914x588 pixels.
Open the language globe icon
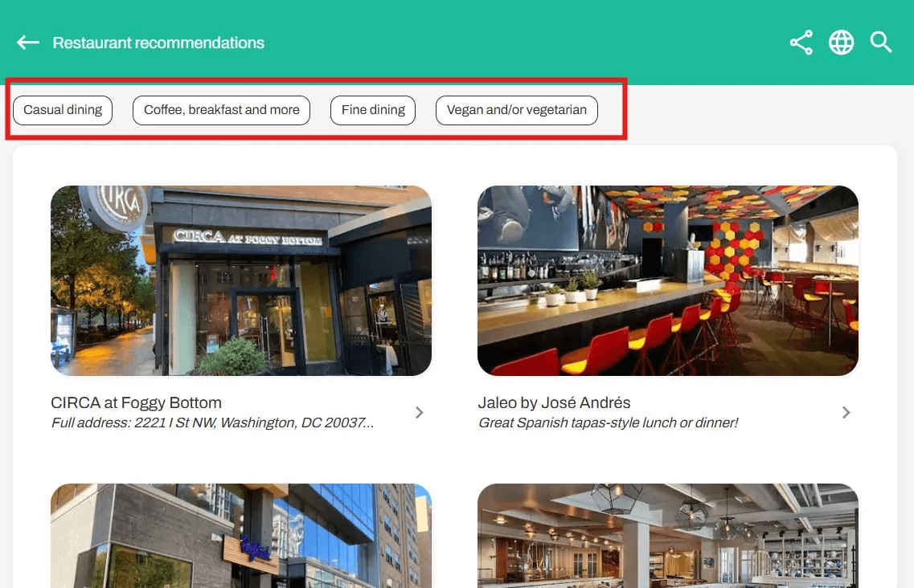point(841,43)
